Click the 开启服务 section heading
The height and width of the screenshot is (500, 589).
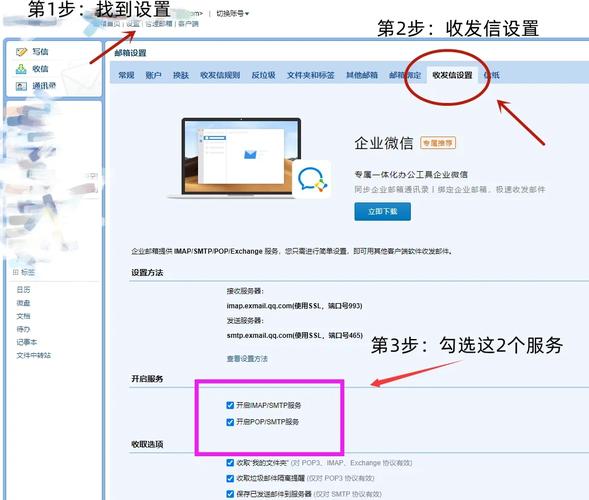click(x=147, y=379)
